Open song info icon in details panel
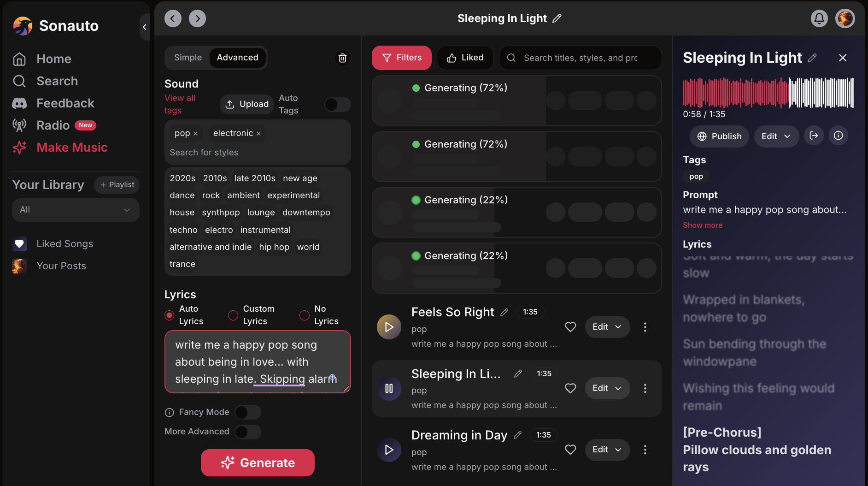This screenshot has height=486, width=868. click(839, 136)
